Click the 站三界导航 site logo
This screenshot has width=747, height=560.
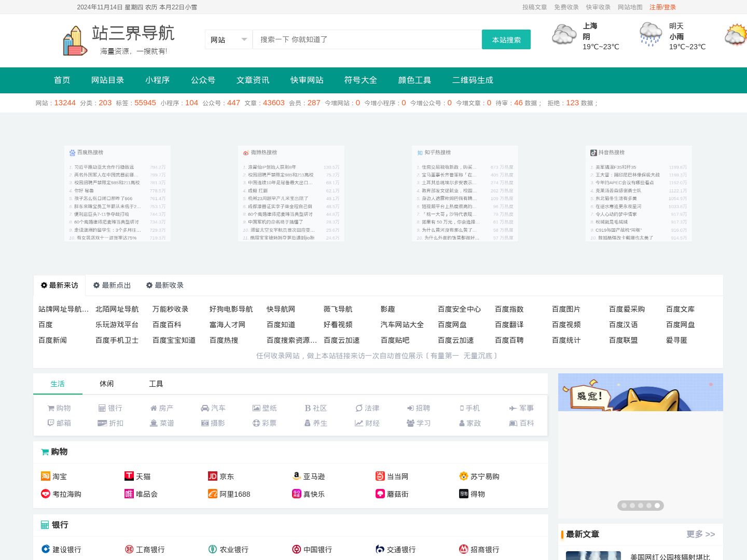[119, 40]
